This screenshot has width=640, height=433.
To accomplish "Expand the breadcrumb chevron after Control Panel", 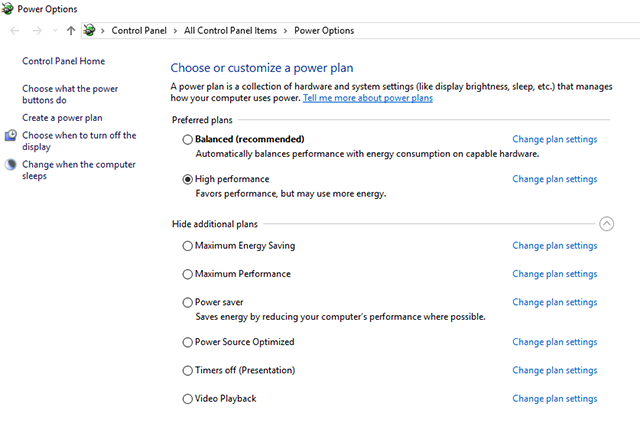I will click(x=176, y=31).
